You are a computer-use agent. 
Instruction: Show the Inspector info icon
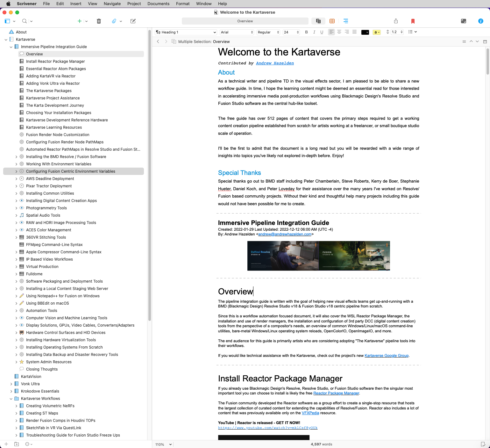(x=481, y=21)
